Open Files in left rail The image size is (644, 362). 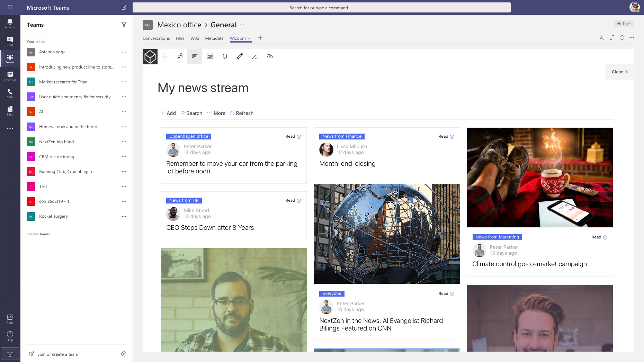[x=10, y=111]
